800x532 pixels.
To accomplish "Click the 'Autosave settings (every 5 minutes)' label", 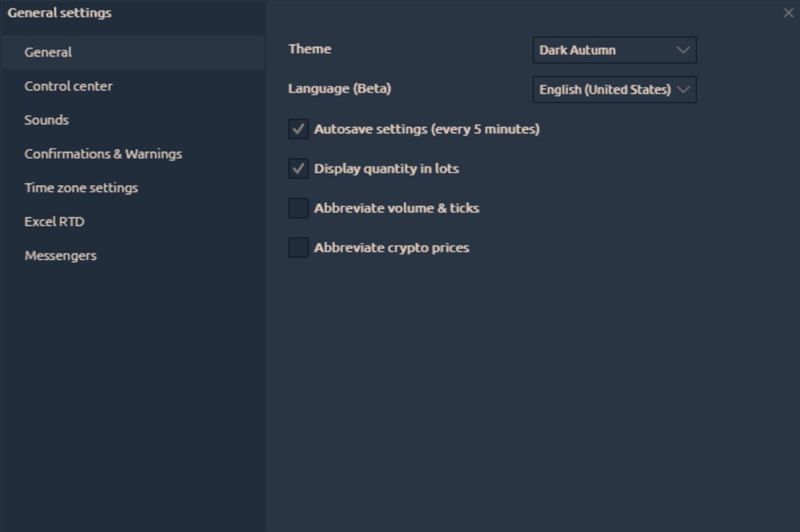I will coord(426,129).
